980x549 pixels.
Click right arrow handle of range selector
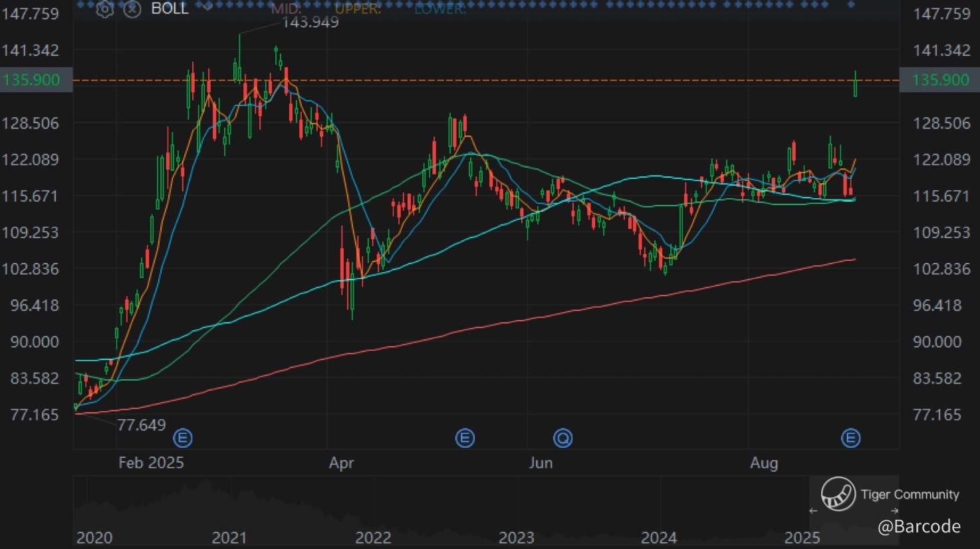point(894,511)
